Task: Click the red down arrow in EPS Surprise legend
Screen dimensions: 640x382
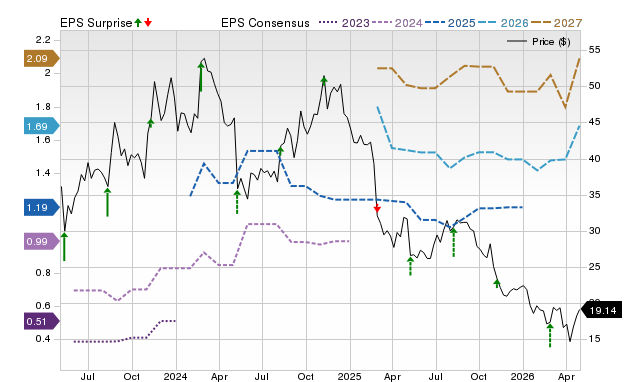Action: [x=148, y=23]
